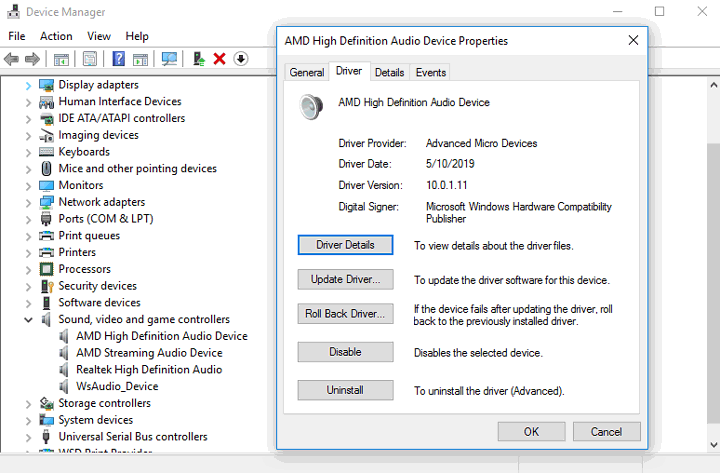The width and height of the screenshot is (720, 473).
Task: Select the Driver tab
Action: coord(349,71)
